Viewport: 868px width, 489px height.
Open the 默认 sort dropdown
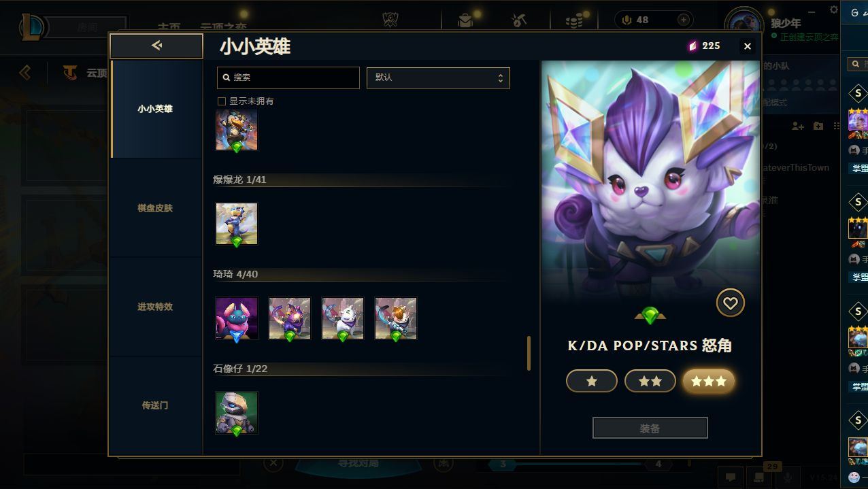point(438,78)
